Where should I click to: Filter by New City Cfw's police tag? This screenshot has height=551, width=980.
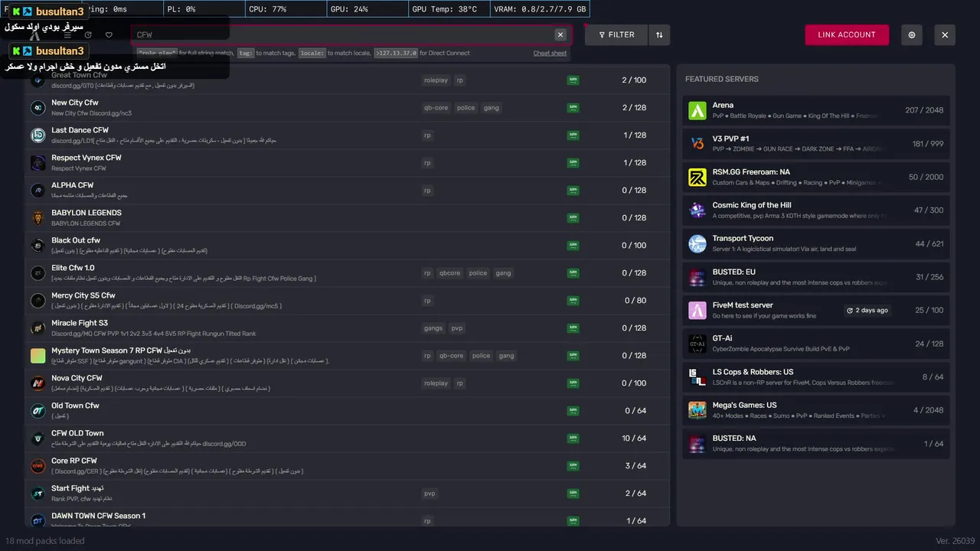click(466, 108)
